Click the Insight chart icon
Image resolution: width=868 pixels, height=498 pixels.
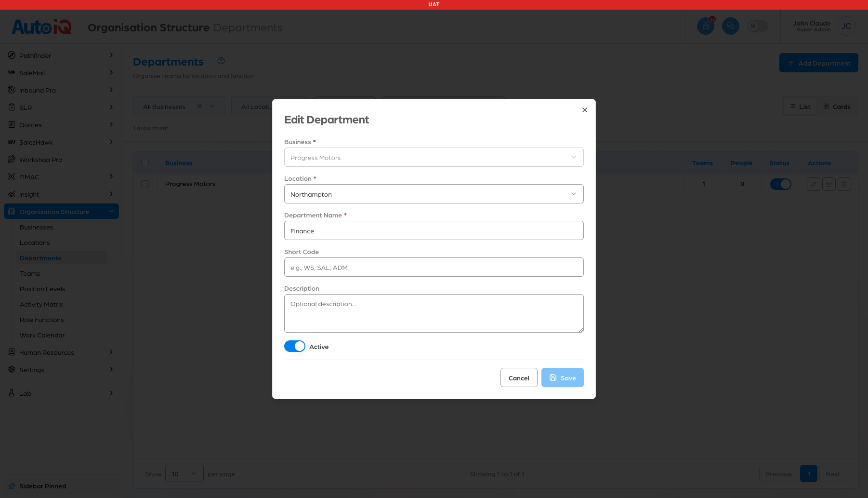pyautogui.click(x=12, y=194)
